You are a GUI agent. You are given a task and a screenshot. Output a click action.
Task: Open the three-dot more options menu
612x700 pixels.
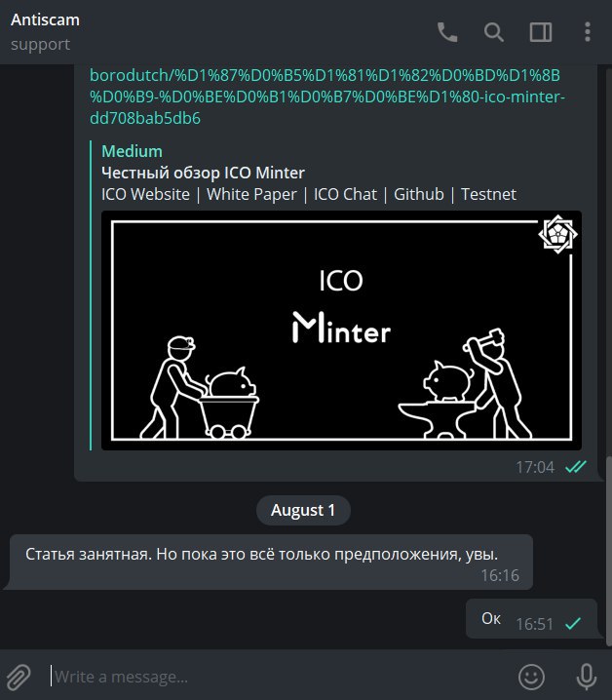click(588, 32)
